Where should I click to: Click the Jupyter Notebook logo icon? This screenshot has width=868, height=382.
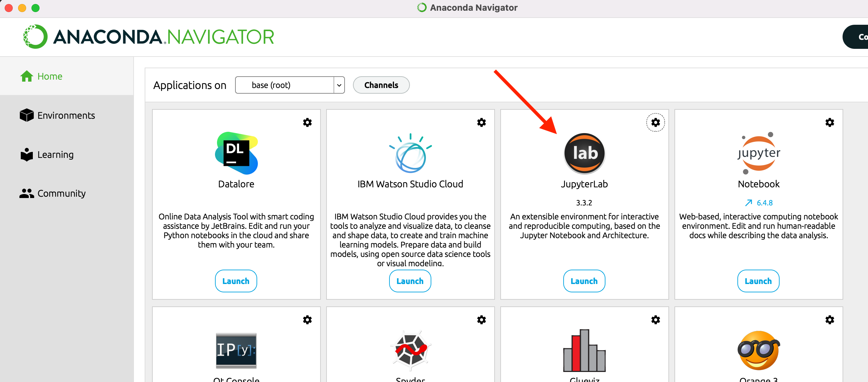(x=758, y=154)
